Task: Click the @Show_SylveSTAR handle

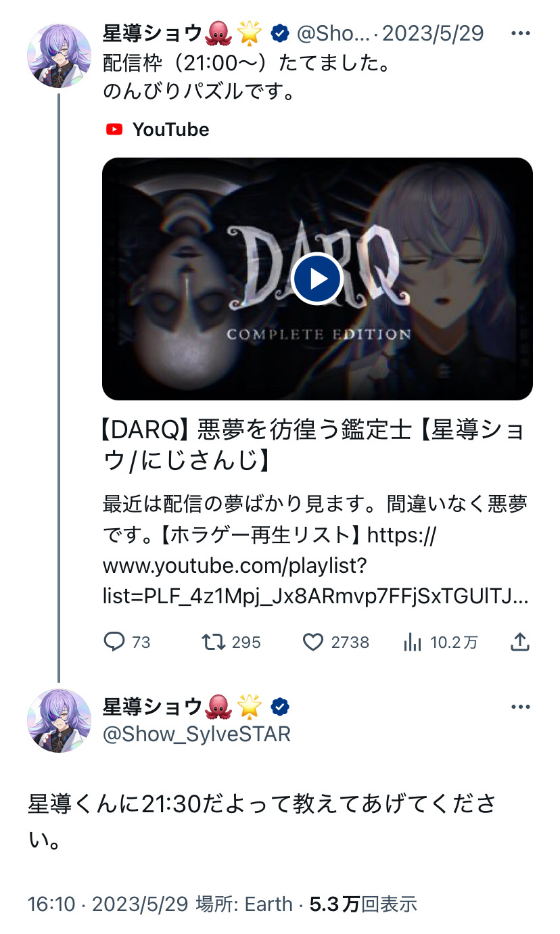Action: pyautogui.click(x=197, y=734)
